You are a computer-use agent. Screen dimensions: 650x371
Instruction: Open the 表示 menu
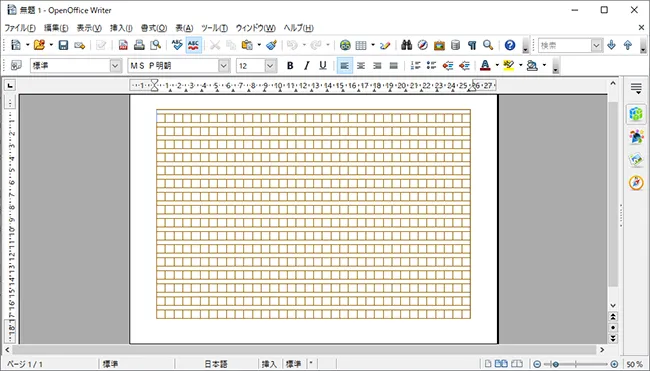coord(89,28)
